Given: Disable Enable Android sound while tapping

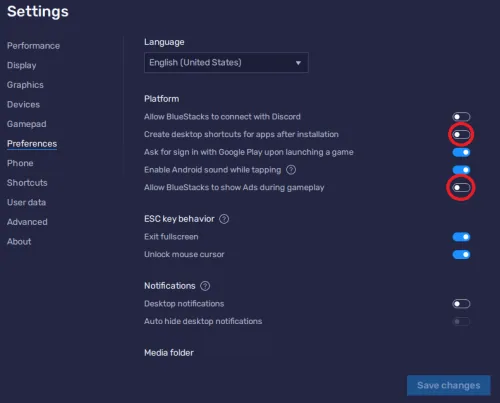Looking at the screenshot, I should (461, 170).
